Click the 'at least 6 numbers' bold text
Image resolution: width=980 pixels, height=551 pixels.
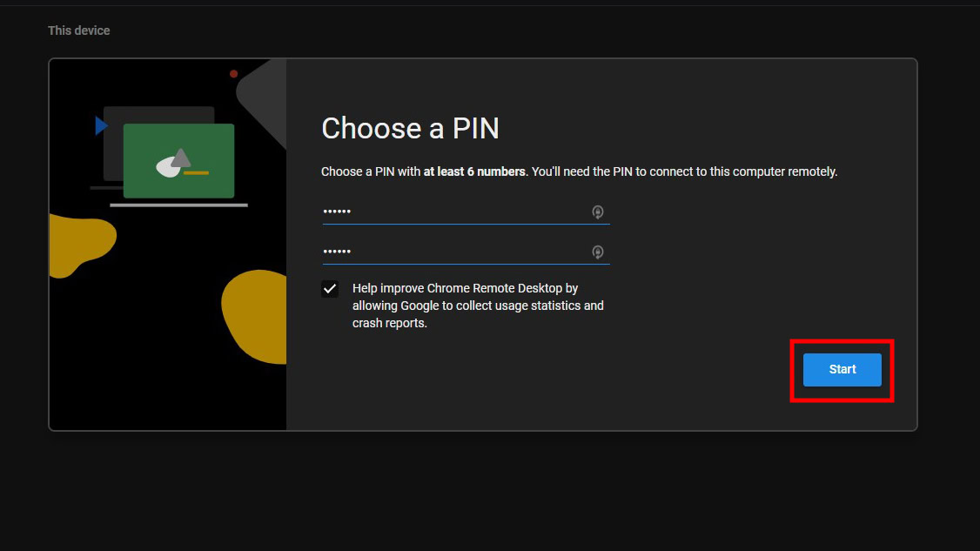coord(474,171)
